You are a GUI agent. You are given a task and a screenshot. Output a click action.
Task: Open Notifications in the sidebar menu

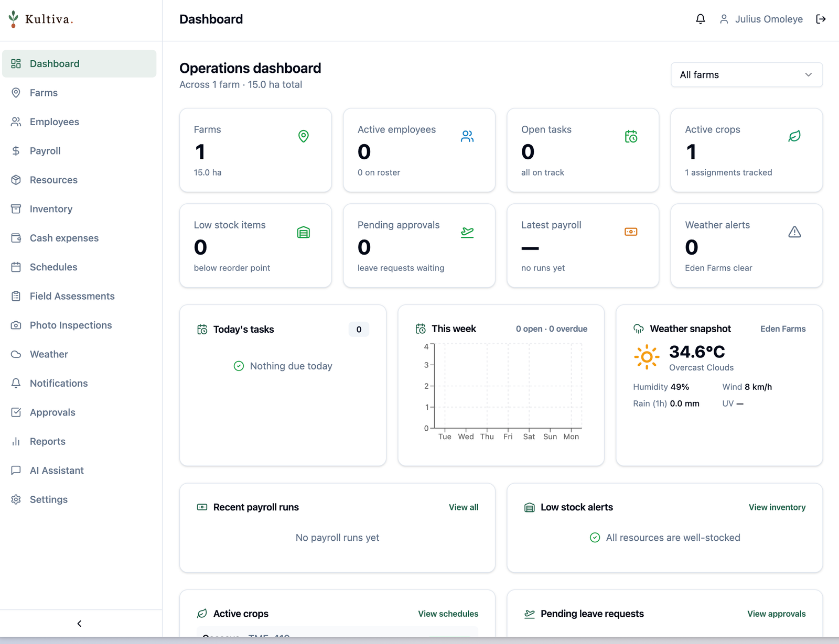[79, 384]
